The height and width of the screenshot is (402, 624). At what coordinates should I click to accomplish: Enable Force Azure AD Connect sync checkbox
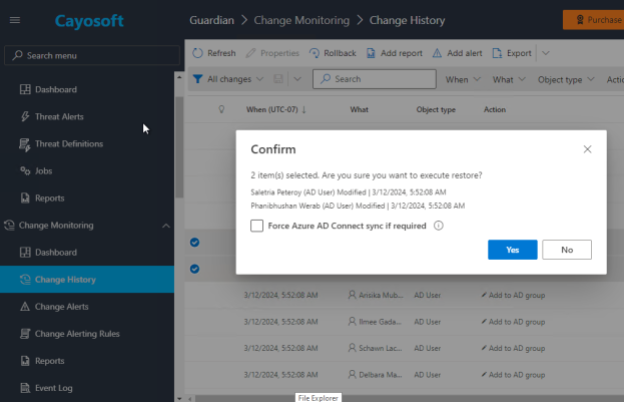(257, 226)
